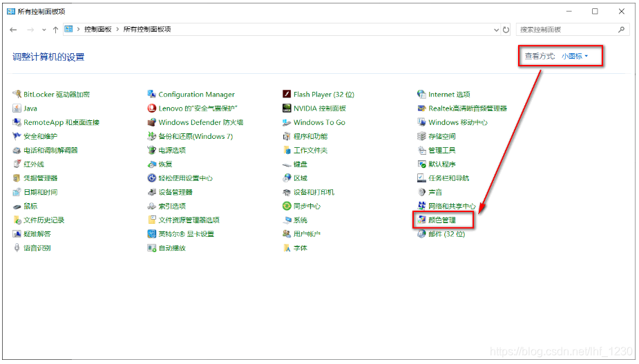The width and height of the screenshot is (639, 364).
Task: Click 所有控制面板项 breadcrumb
Action: click(147, 29)
